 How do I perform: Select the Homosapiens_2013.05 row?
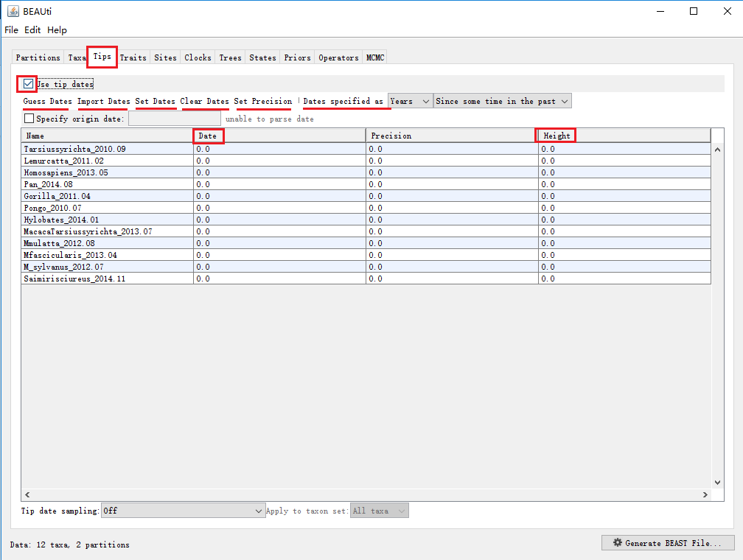tap(366, 172)
